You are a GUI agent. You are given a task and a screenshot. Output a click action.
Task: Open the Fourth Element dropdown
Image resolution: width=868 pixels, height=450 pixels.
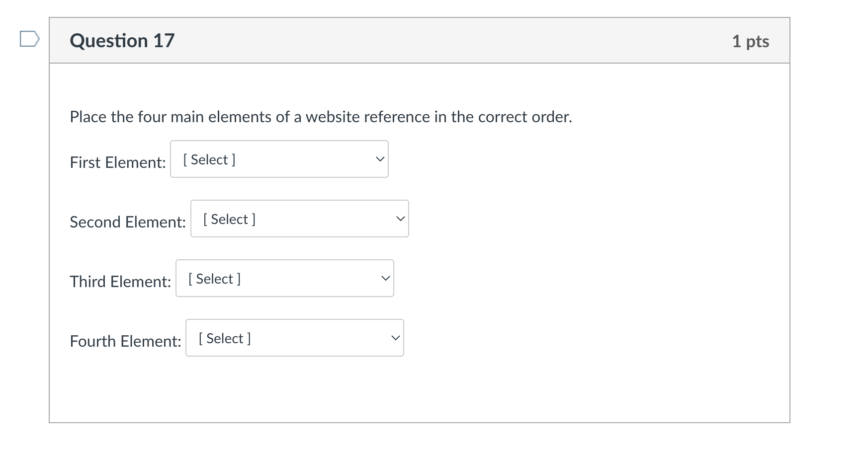[x=295, y=338]
